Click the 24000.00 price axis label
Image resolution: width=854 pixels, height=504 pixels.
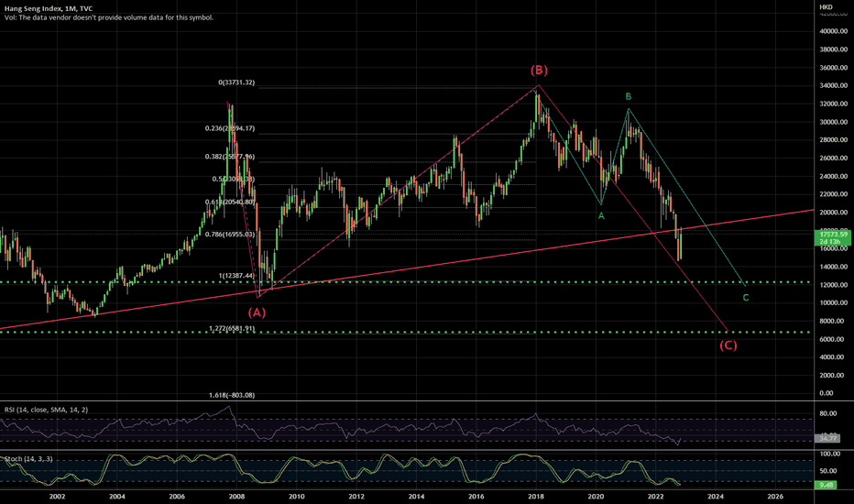(x=833, y=176)
